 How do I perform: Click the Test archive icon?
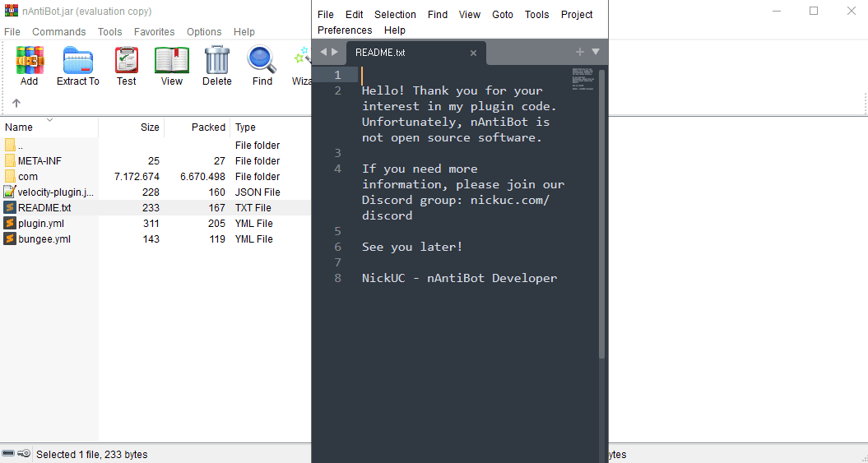coord(126,60)
